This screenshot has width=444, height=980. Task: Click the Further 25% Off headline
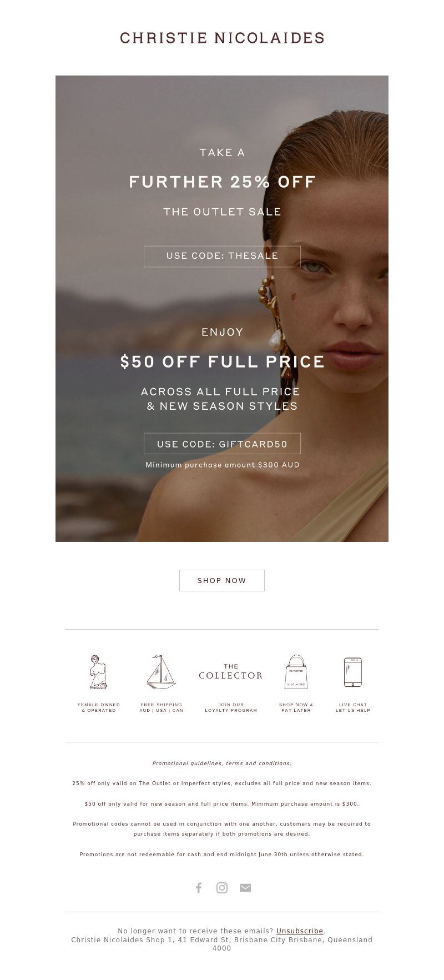[222, 182]
